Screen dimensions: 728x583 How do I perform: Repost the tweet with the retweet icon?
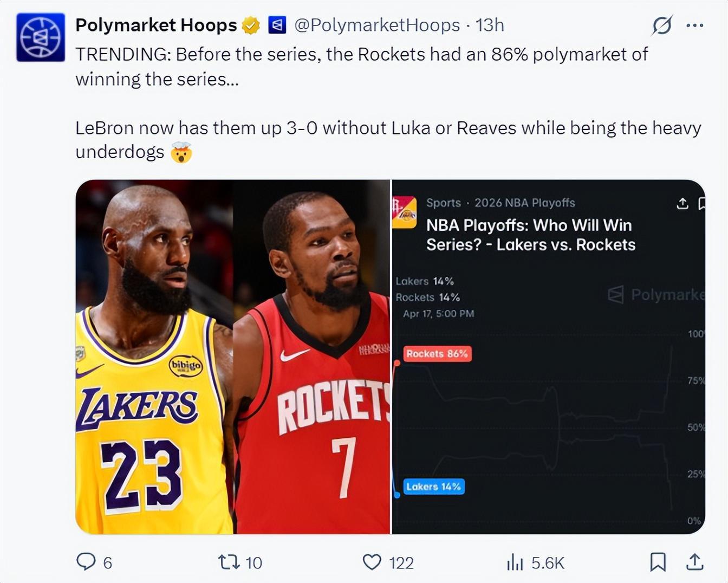[x=229, y=562]
